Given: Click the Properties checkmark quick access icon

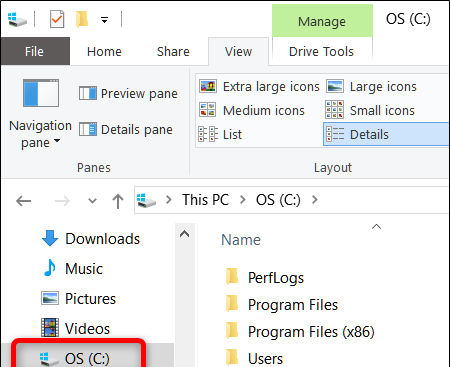Looking at the screenshot, I should click(57, 19).
